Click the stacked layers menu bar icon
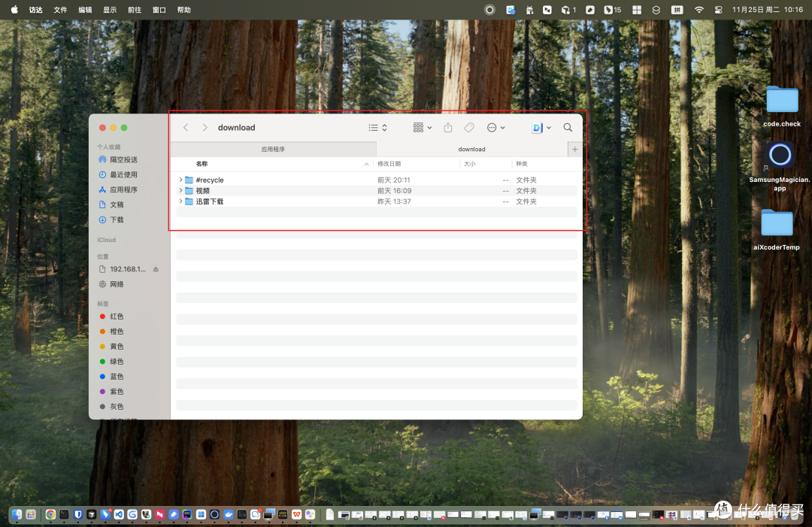Viewport: 812px width, 527px height. click(656, 9)
